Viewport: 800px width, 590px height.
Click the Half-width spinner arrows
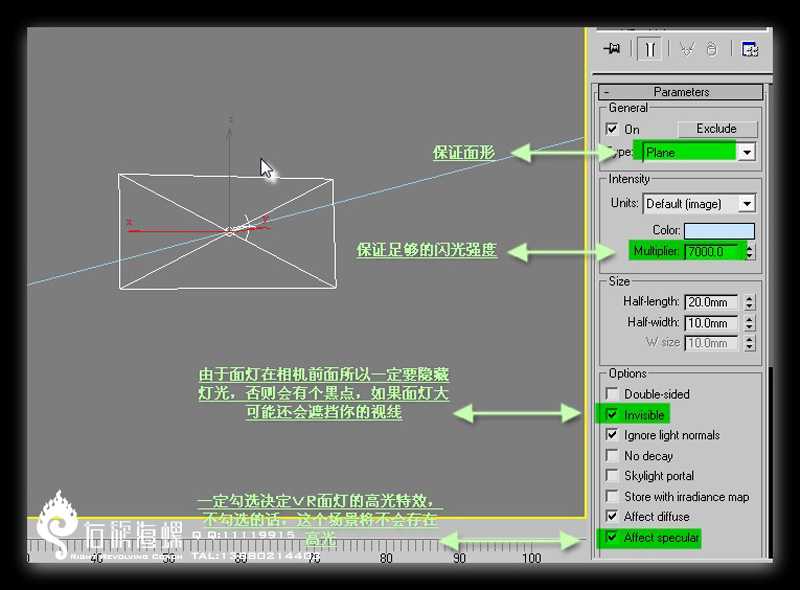point(749,323)
